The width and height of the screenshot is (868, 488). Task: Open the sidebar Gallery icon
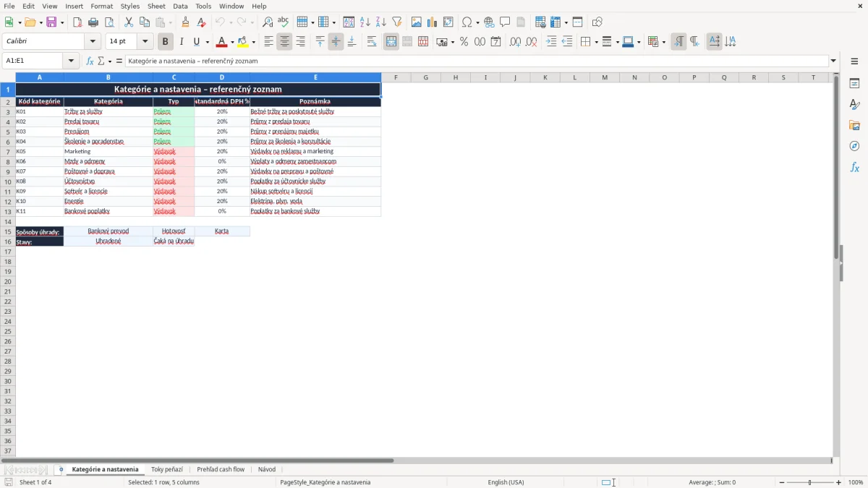click(x=854, y=126)
